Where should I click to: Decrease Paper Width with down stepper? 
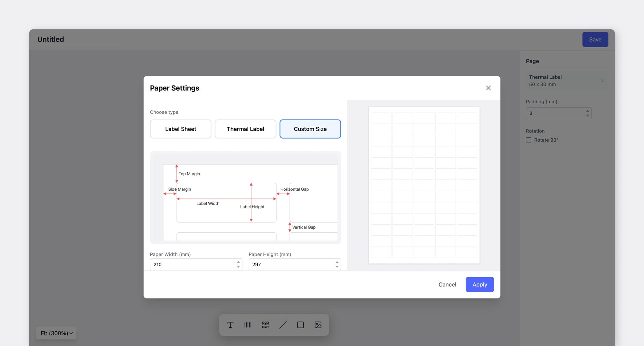(238, 267)
